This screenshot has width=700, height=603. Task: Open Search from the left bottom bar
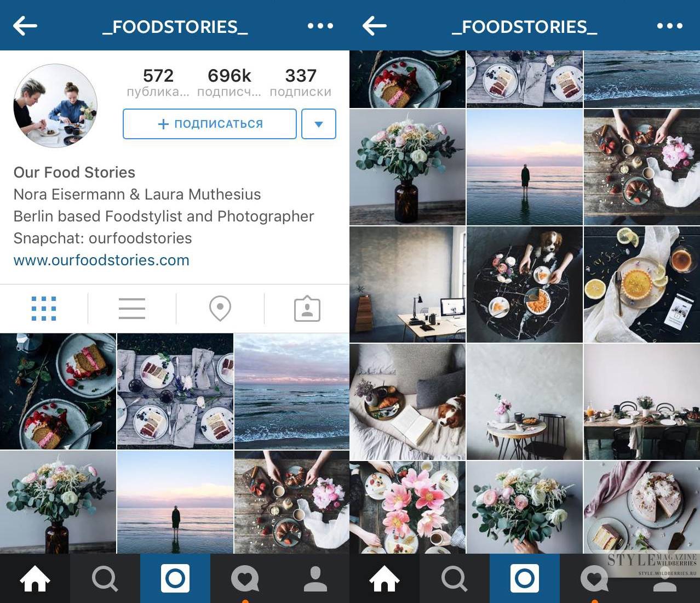point(105,579)
